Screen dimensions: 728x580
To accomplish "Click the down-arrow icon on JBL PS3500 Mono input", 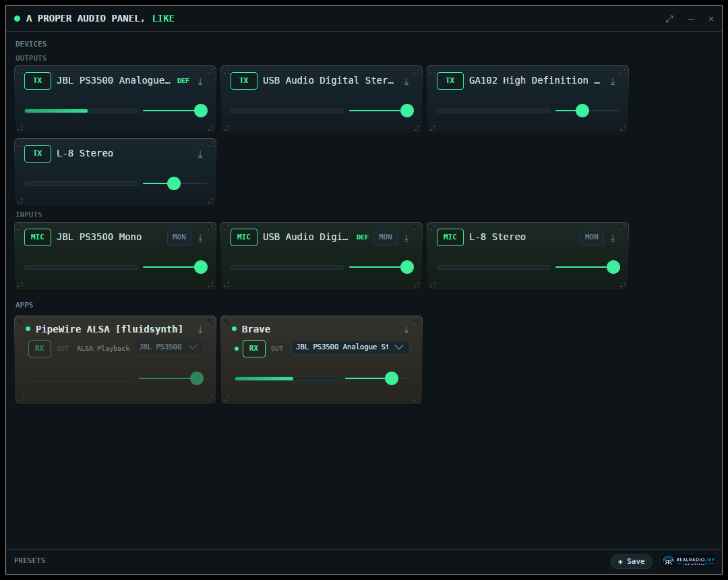I will coord(200,238).
